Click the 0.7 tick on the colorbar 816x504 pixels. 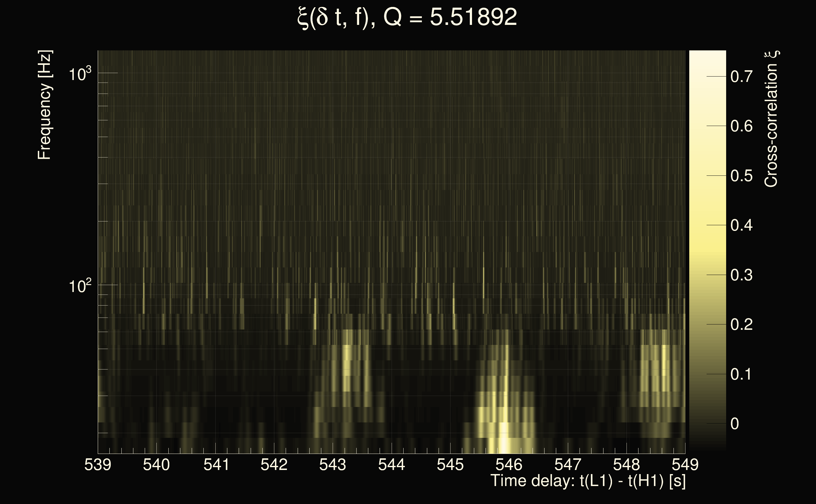click(741, 77)
